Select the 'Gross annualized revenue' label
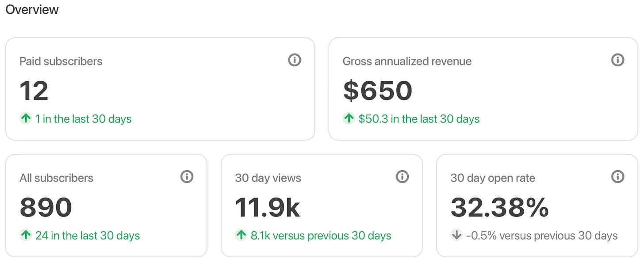Screen dimensions: 644x263 407,61
